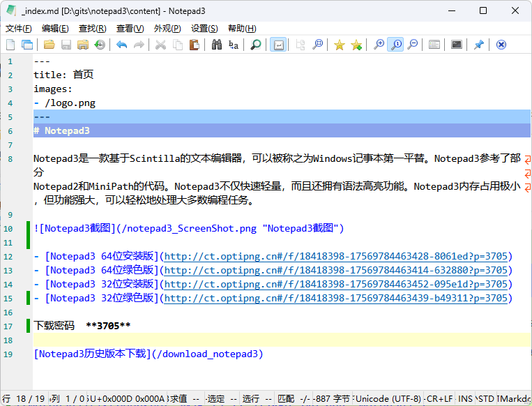
Task: Toggle word wrap toolbar button
Action: [x=278, y=45]
